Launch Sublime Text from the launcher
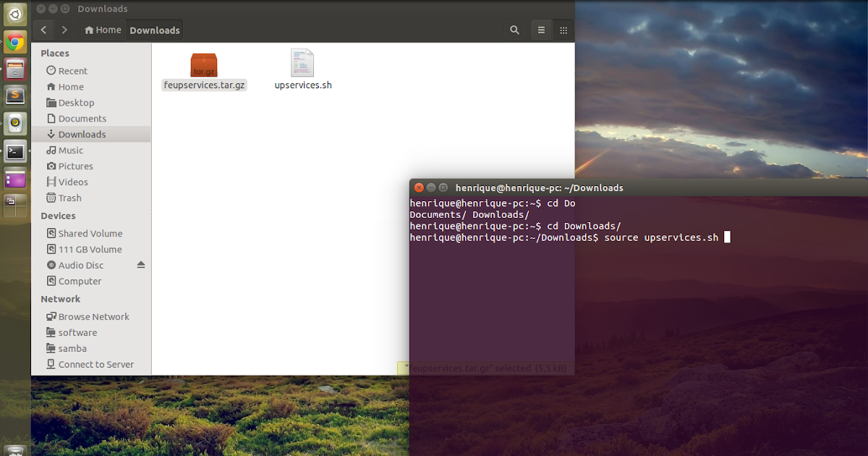 point(15,96)
